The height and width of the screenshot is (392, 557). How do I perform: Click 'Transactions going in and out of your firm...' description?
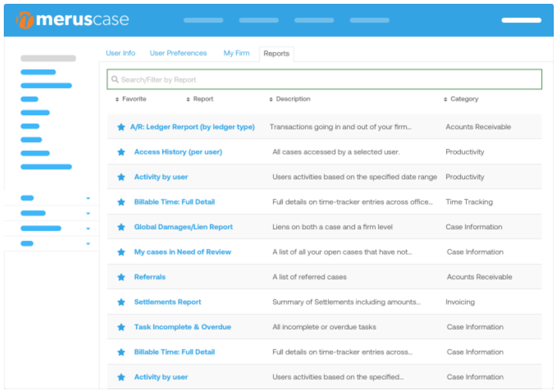[x=340, y=127]
